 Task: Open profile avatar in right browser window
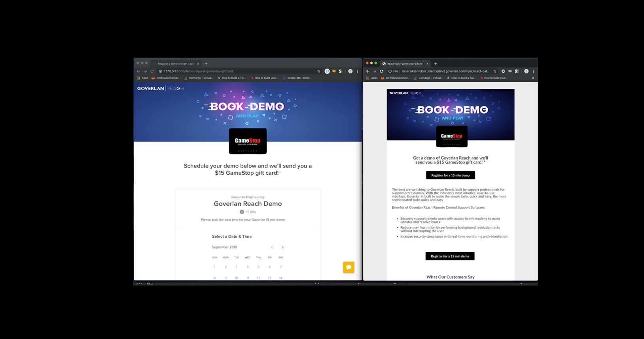[526, 71]
